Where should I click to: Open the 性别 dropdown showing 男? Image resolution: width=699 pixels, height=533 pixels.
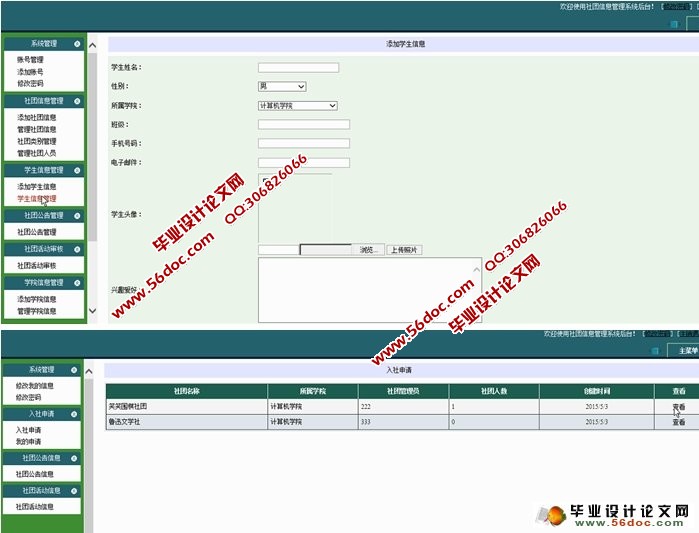click(x=282, y=86)
